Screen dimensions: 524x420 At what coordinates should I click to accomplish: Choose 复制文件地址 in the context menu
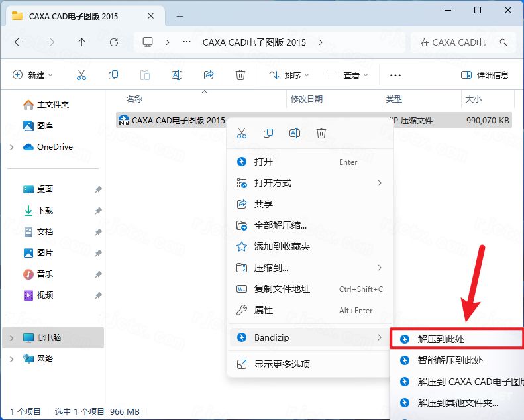click(x=310, y=289)
